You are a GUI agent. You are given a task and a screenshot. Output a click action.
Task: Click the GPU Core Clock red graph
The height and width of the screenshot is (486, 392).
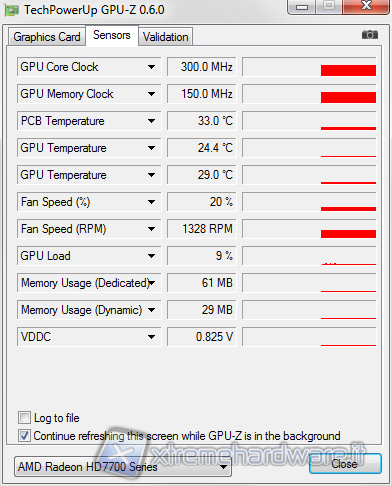point(309,67)
